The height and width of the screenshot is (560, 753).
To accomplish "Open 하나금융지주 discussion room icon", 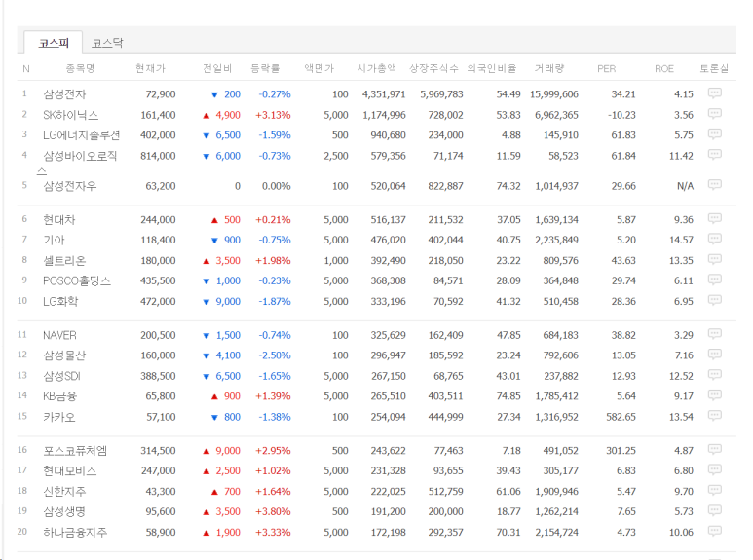I will (x=715, y=531).
